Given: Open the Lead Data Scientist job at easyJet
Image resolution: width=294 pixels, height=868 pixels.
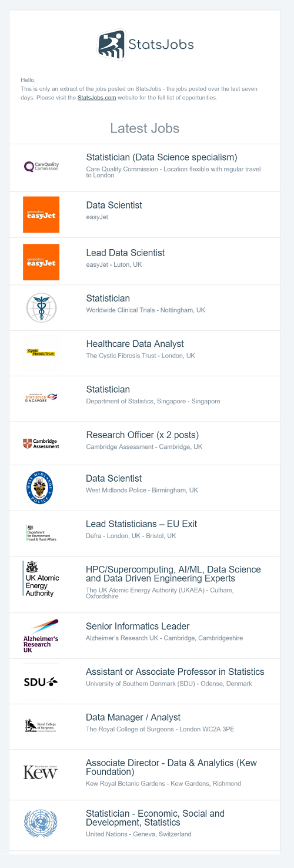Looking at the screenshot, I should [x=125, y=253].
